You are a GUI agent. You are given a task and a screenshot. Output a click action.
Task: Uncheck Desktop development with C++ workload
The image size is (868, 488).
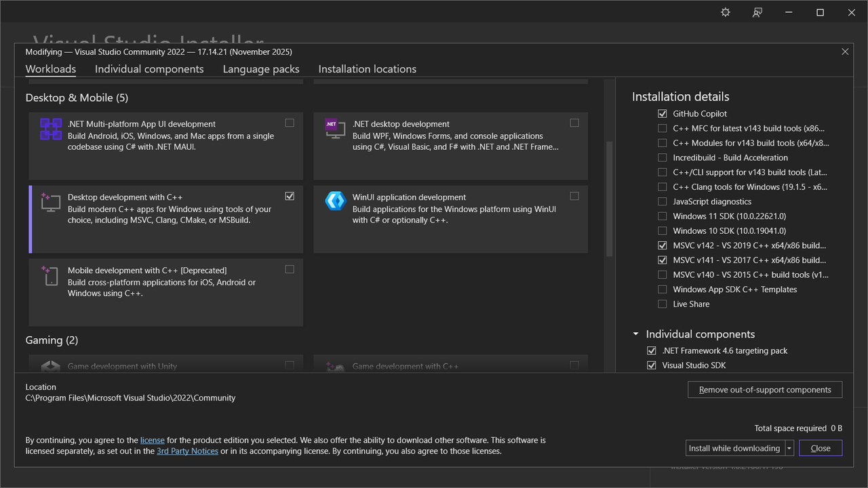click(x=290, y=196)
